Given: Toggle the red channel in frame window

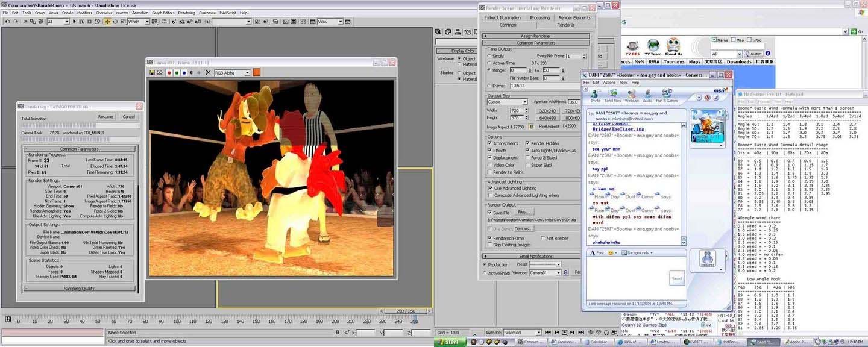Looking at the screenshot, I should [x=170, y=73].
